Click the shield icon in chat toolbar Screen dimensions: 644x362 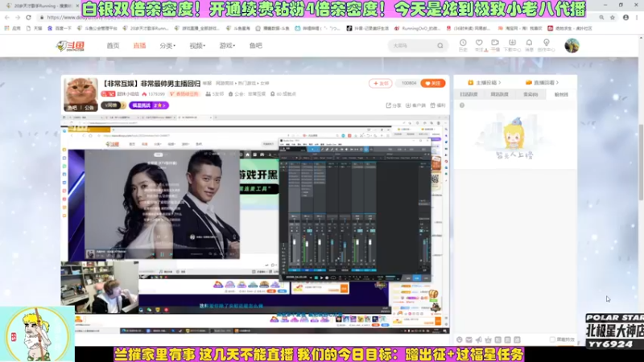coord(459,339)
